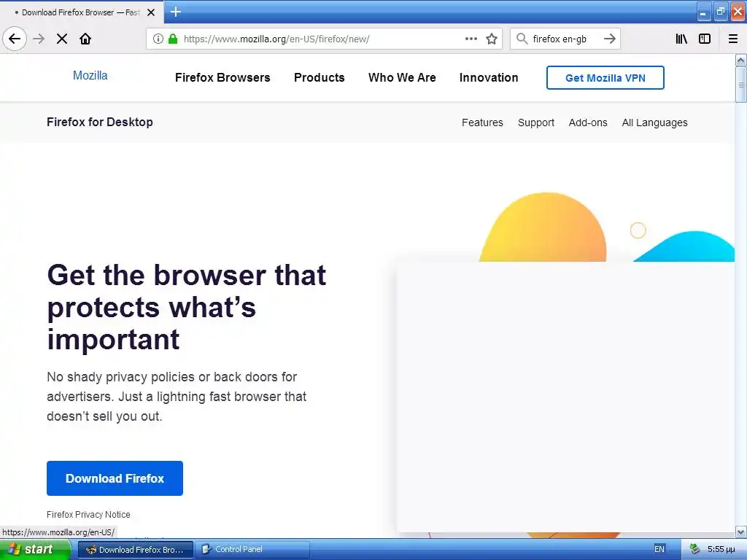Screen dimensions: 747x560
Task: Click the Mozilla logo link
Action: 90,75
